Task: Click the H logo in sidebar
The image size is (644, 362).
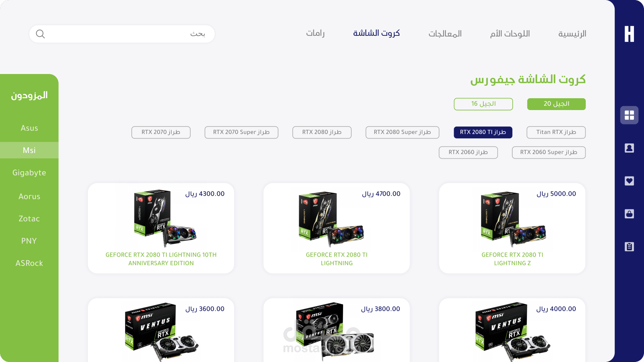Action: [x=629, y=34]
